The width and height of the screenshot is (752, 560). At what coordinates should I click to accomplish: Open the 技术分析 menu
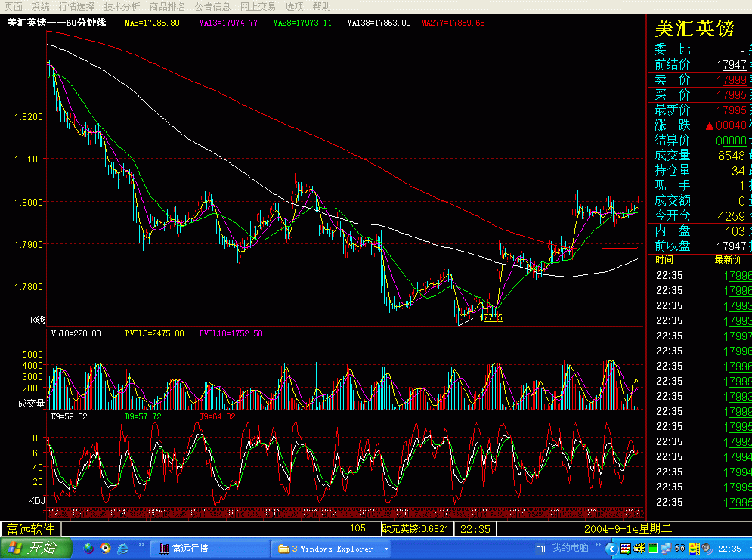122,6
